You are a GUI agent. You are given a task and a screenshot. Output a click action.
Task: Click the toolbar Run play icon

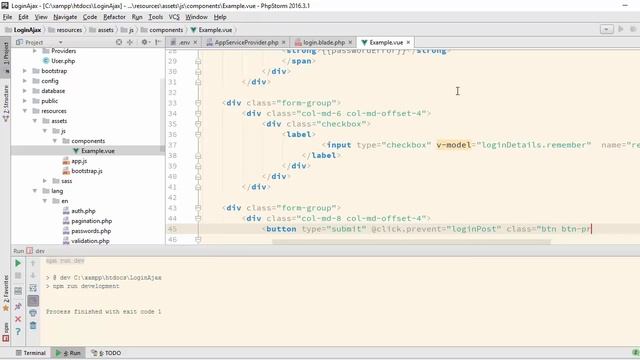coord(621,29)
